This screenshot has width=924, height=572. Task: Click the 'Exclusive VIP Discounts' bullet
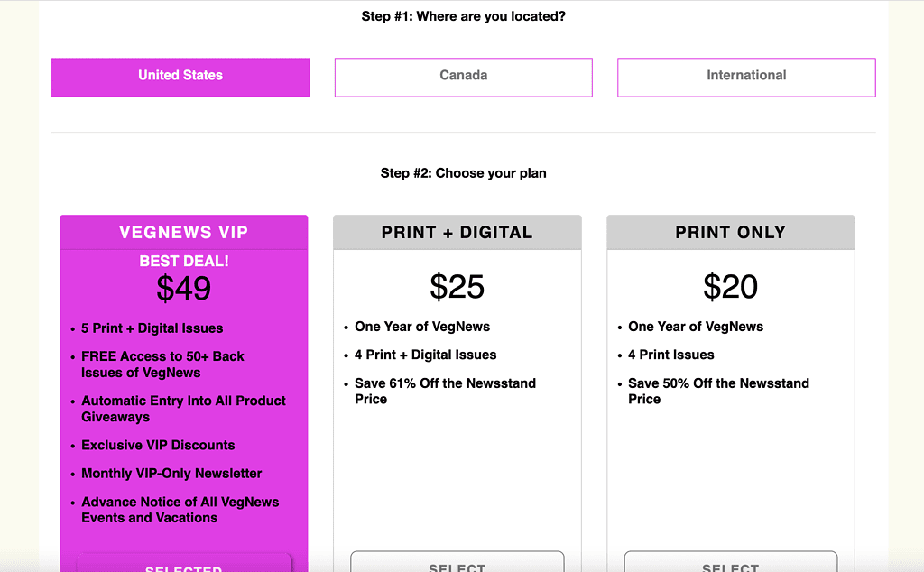158,445
